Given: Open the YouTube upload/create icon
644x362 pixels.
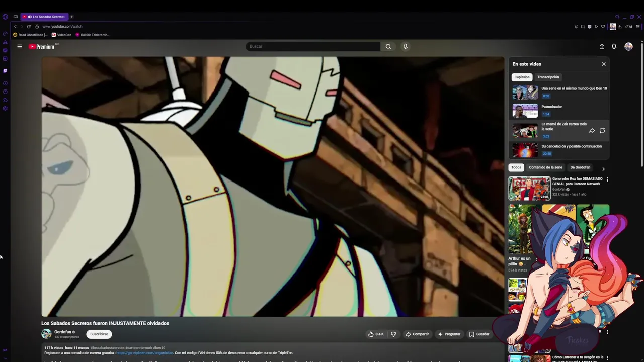Looking at the screenshot, I should [x=602, y=46].
